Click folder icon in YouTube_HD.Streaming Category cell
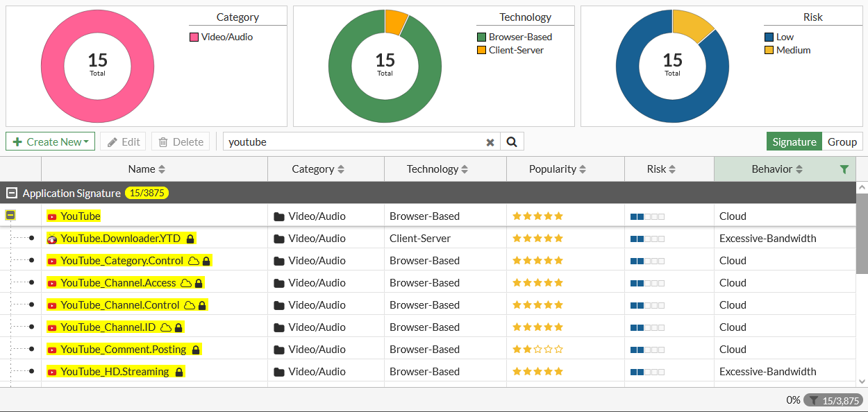Screen dimensions: 868x412 279,372
